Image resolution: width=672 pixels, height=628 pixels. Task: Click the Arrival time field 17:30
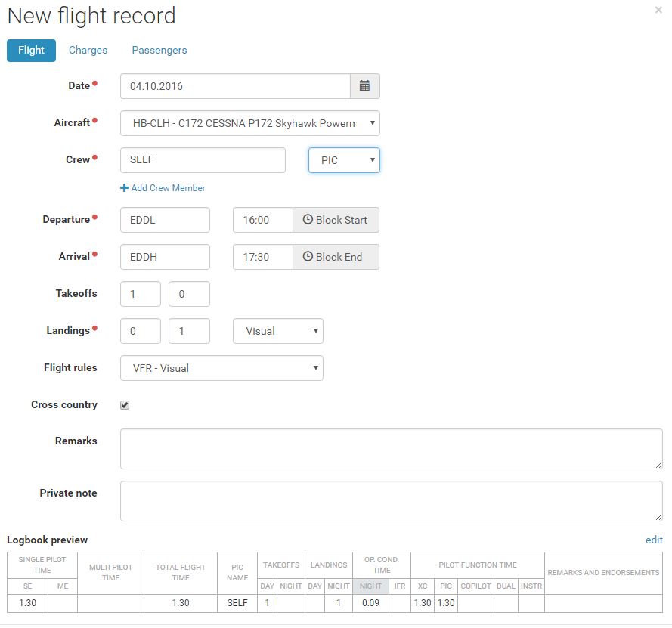point(262,257)
